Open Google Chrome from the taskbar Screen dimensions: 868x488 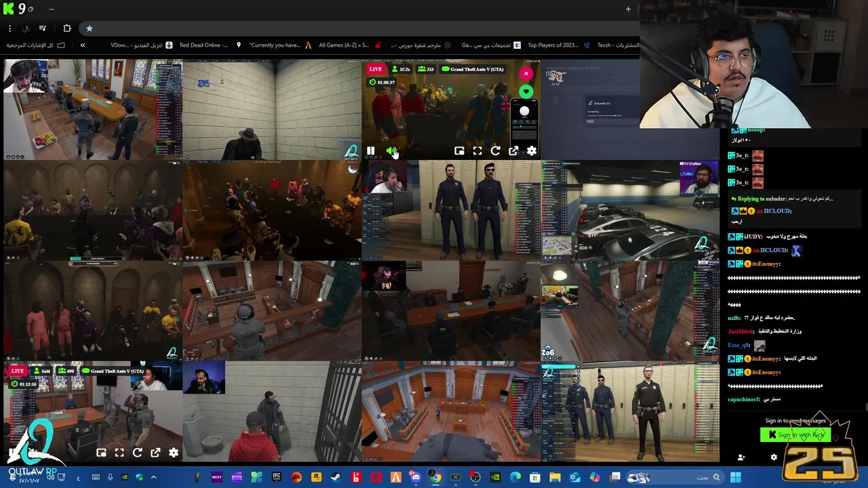[x=435, y=478]
